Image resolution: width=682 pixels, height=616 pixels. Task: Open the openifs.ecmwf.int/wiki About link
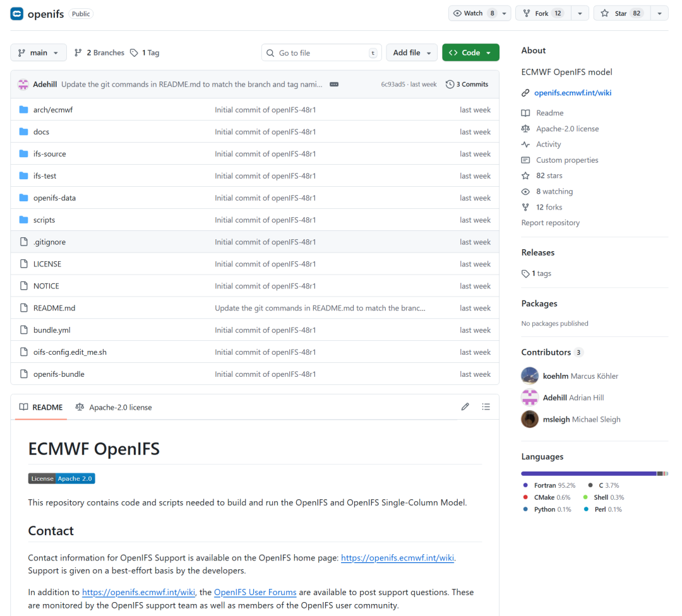click(x=573, y=93)
